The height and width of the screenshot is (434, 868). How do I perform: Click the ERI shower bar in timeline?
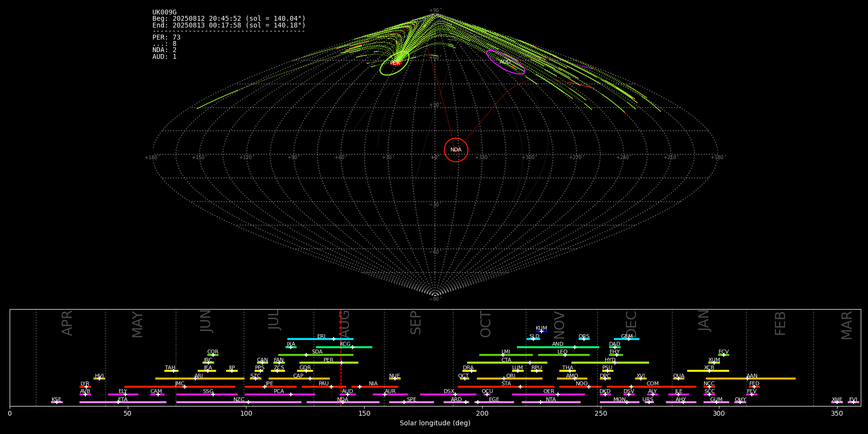click(320, 339)
